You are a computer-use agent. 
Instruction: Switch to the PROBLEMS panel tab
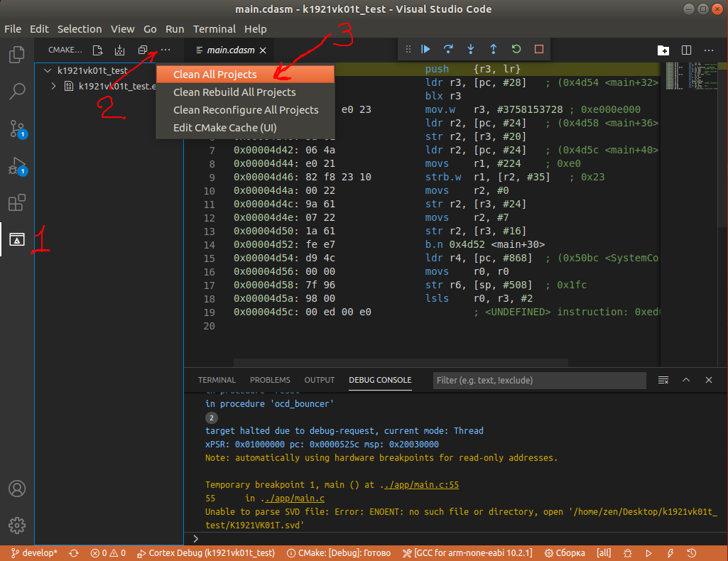tap(270, 380)
